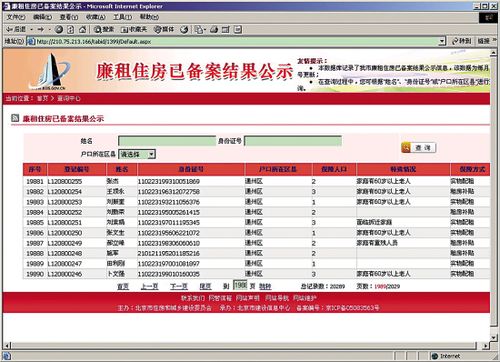Click in the 身份证号 ID number input field
This screenshot has height=362, width=500.
pos(293,141)
